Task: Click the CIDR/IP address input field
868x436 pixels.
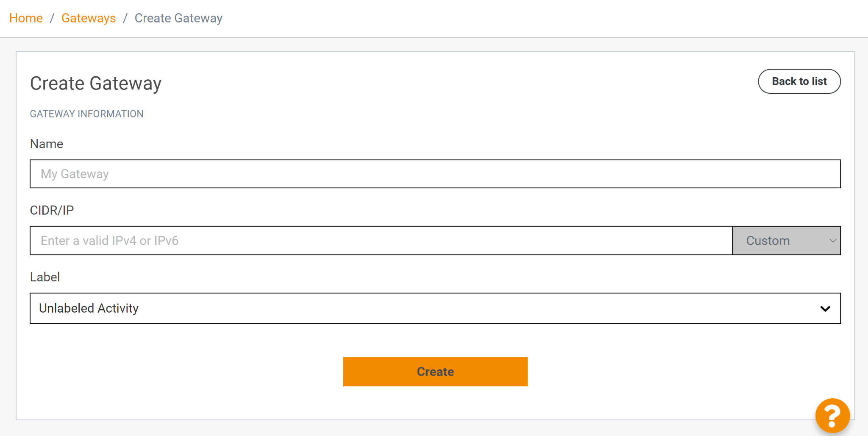Action: click(381, 240)
